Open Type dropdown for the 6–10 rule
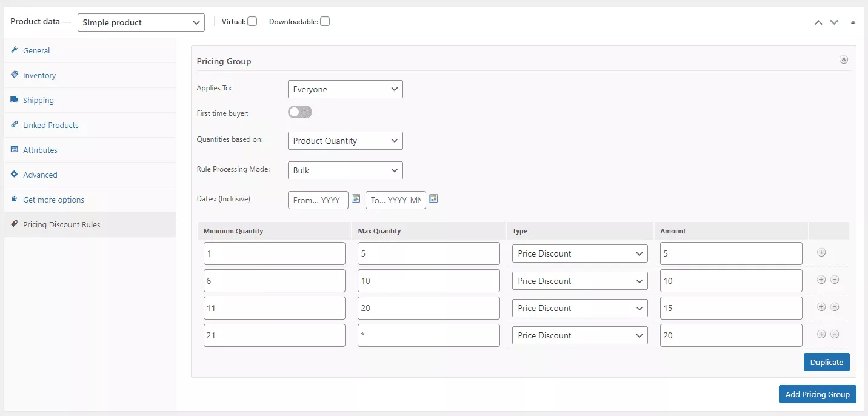 click(x=580, y=281)
